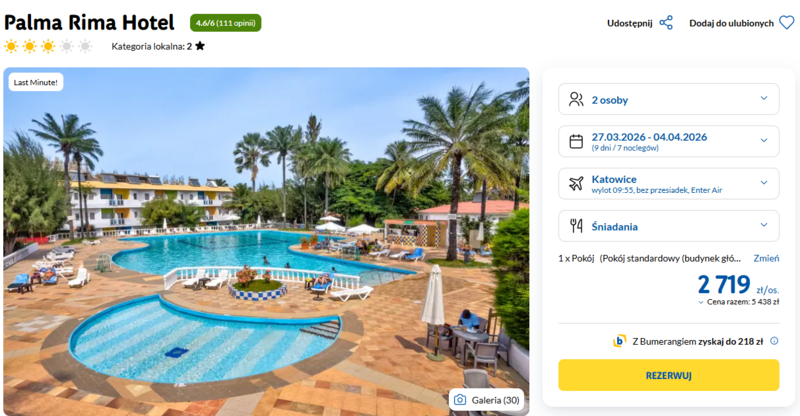Click the fork and knife meal icon
Screen dimensions: 800x416
[x=576, y=226]
